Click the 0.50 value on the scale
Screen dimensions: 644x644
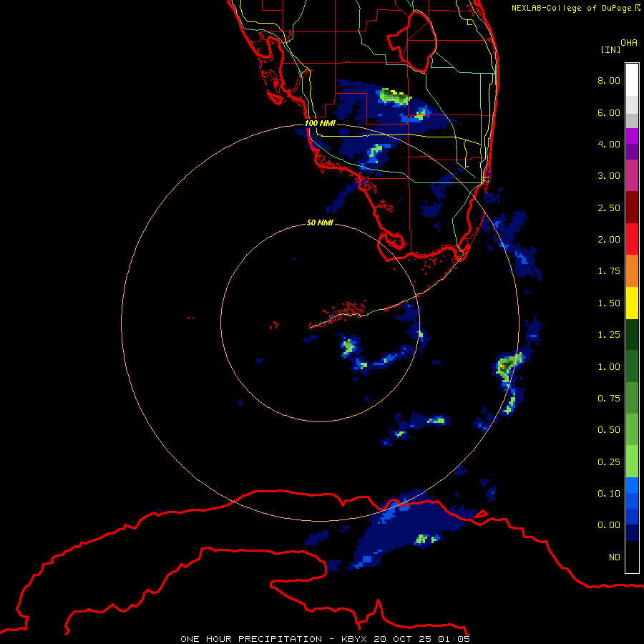click(609, 430)
